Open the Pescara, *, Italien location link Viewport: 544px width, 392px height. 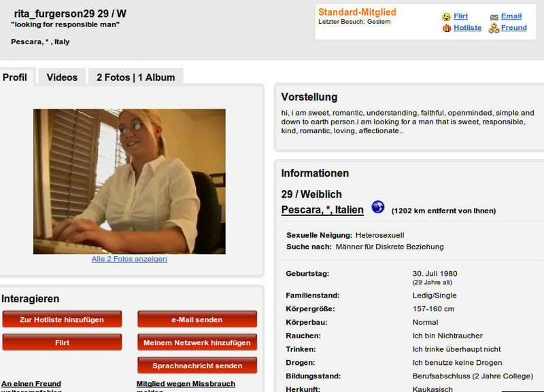[322, 210]
